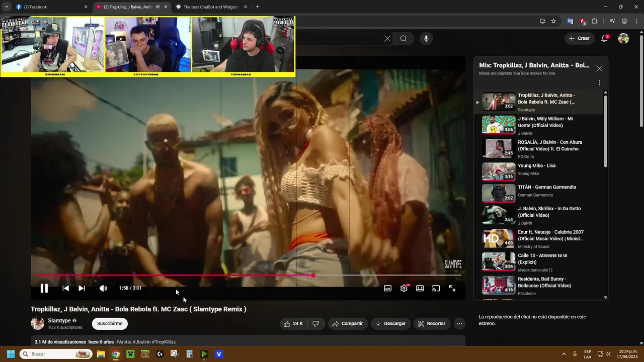Close The best ChatBot tab
The image size is (644, 362).
point(246,7)
